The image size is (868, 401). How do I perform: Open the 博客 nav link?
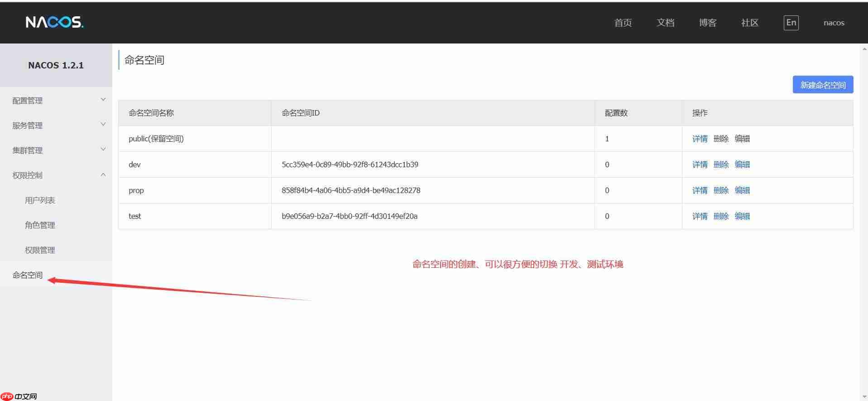(708, 23)
